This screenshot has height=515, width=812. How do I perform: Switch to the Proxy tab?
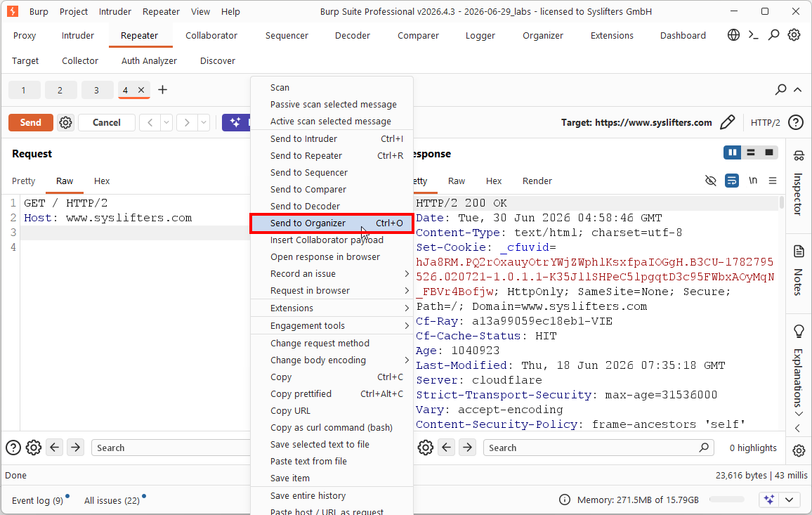[25, 35]
